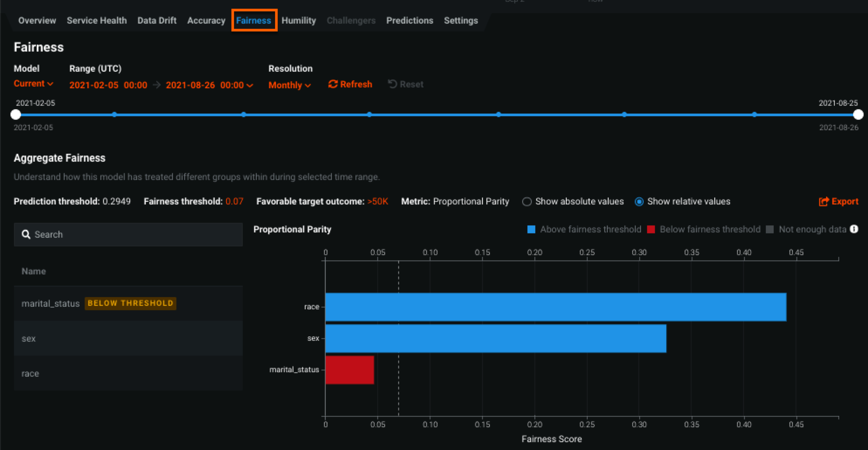Select marital_status in the feature list
Screen dimensions: 868x450
[51, 304]
